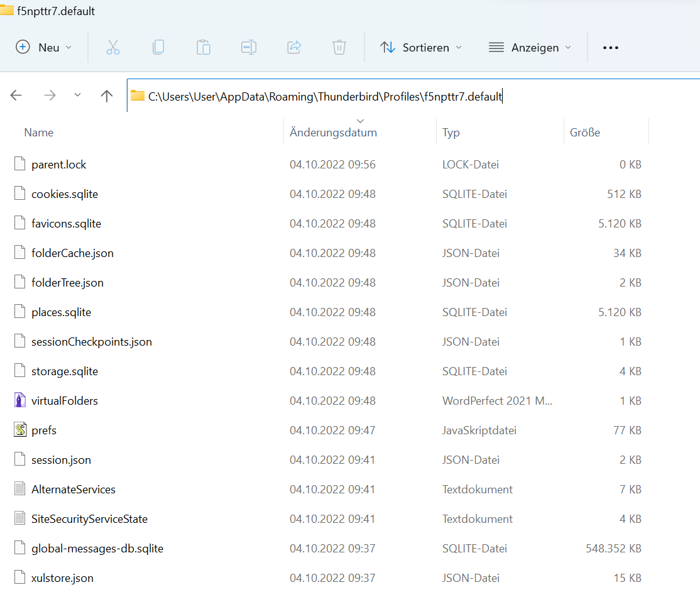This screenshot has height=597, width=700.
Task: Open the Neu dropdown menu
Action: coord(44,48)
